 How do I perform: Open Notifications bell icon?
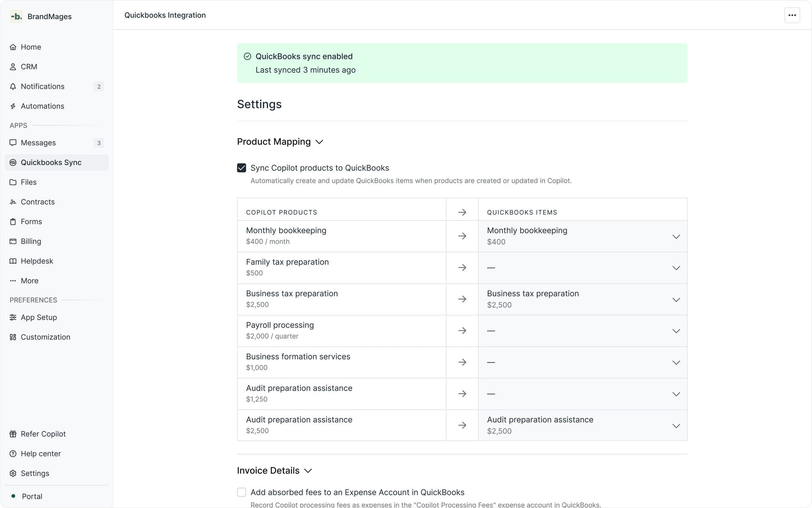[13, 86]
